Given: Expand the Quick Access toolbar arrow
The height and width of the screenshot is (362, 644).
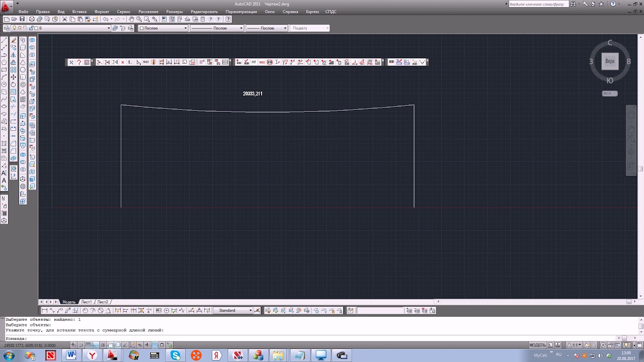Looking at the screenshot, I should click(17, 4).
